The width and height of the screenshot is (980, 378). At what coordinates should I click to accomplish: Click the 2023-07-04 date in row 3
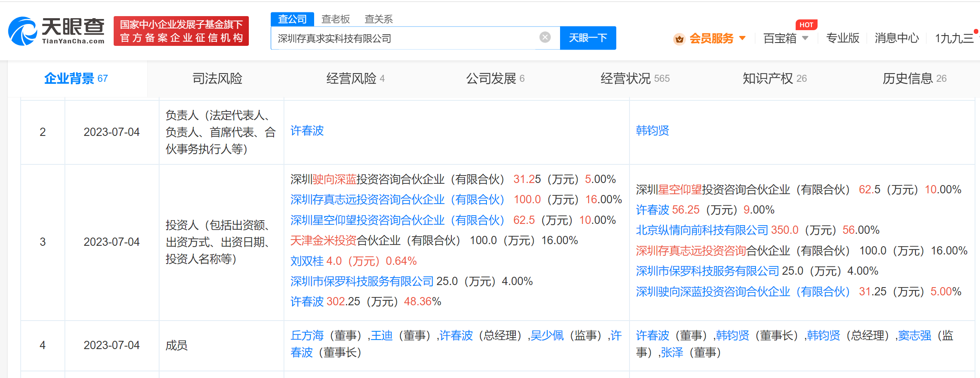pos(112,242)
